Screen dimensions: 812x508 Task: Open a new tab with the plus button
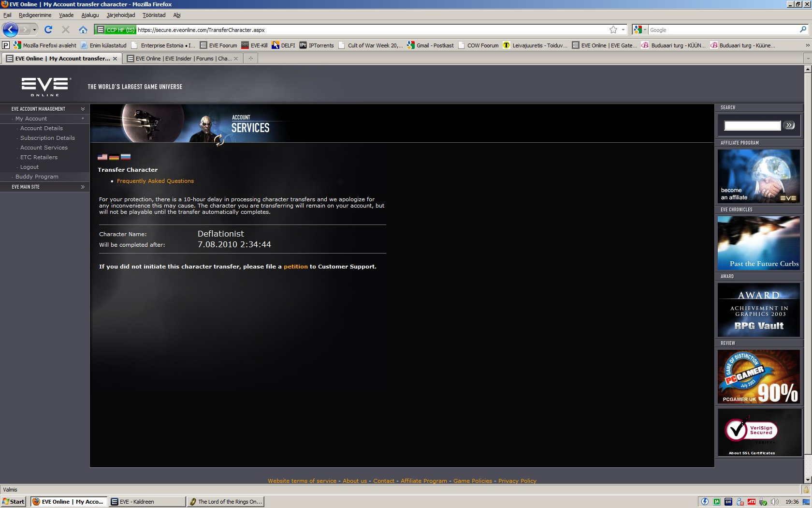tap(250, 59)
